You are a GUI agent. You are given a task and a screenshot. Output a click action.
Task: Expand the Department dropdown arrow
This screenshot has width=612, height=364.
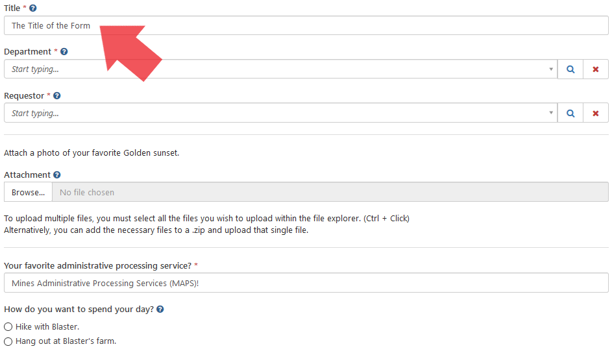551,69
